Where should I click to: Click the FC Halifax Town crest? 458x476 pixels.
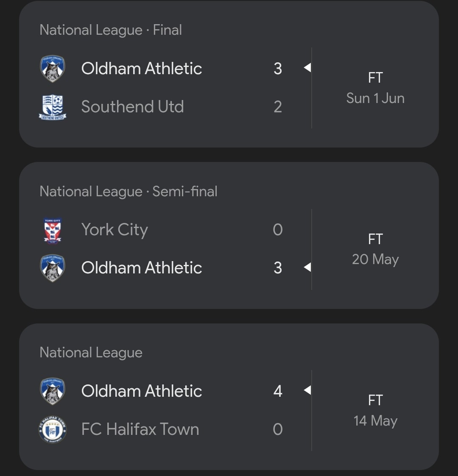[53, 429]
